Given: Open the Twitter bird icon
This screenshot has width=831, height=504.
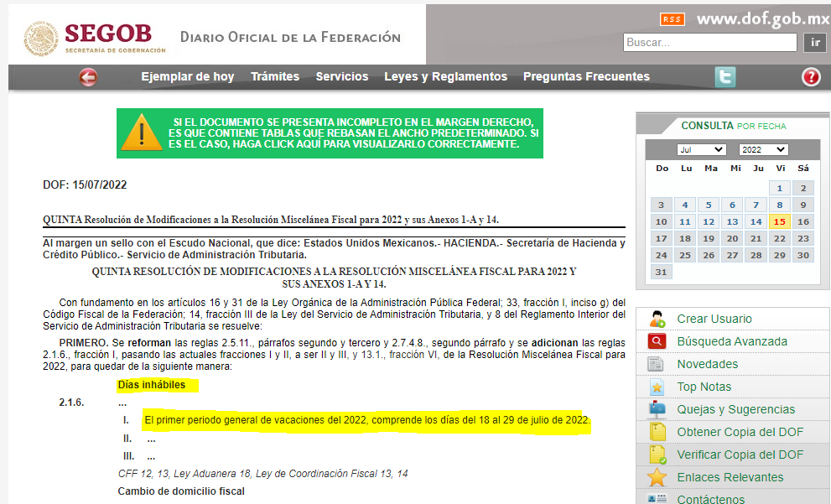Looking at the screenshot, I should pyautogui.click(x=725, y=77).
